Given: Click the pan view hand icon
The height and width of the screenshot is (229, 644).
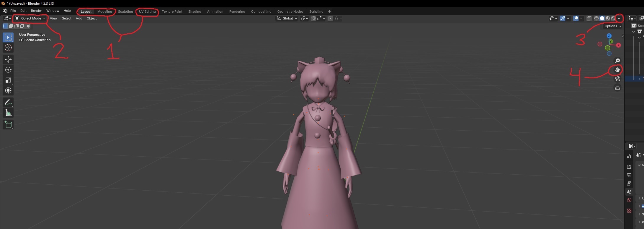Looking at the screenshot, I should click(x=617, y=70).
